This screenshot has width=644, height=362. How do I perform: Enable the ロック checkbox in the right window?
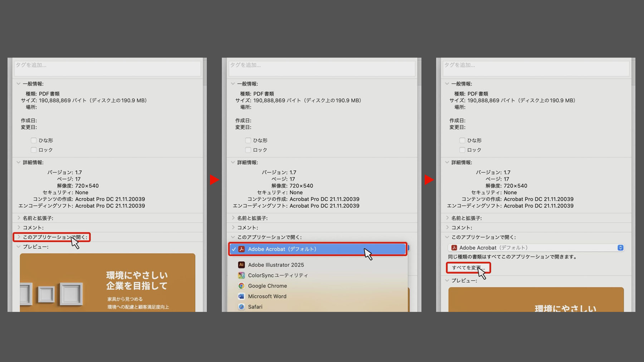click(x=462, y=150)
